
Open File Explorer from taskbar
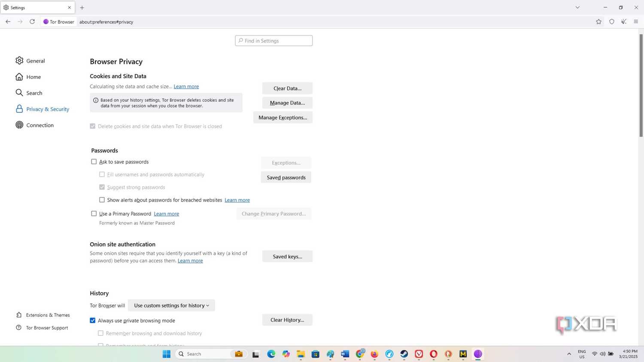pyautogui.click(x=301, y=354)
